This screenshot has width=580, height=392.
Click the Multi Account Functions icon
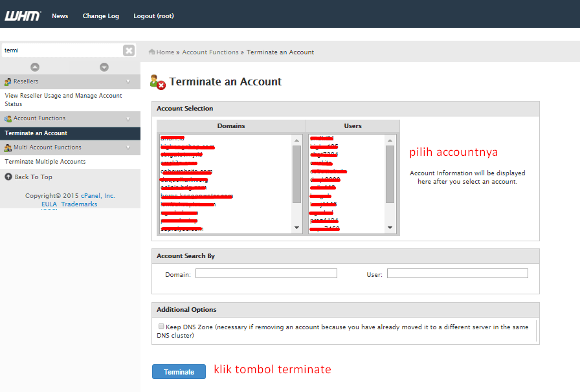(8, 147)
